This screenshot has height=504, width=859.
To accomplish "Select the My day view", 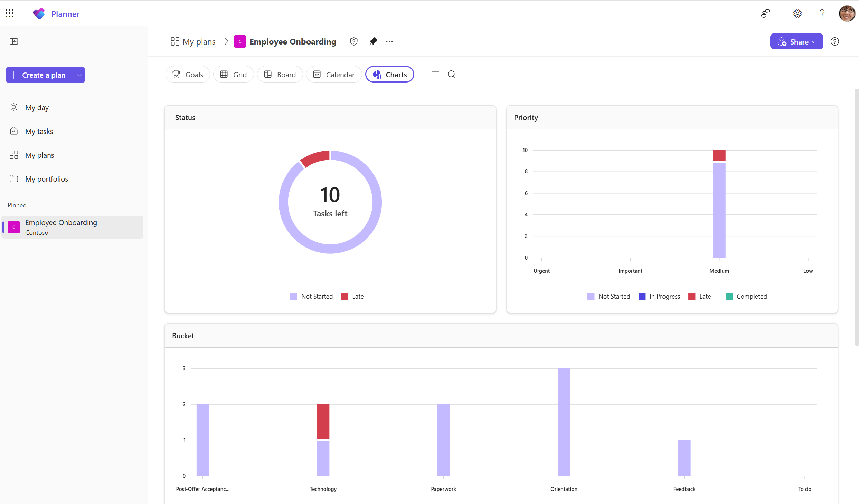I will pos(37,107).
